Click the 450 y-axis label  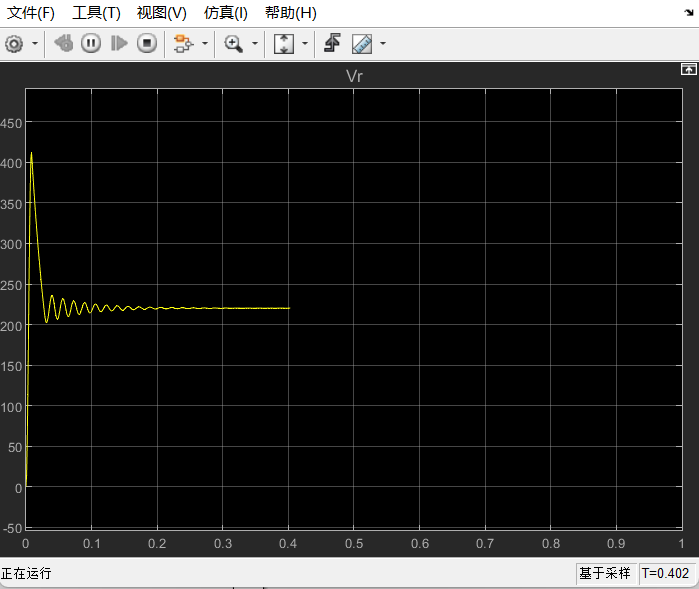coord(11,124)
